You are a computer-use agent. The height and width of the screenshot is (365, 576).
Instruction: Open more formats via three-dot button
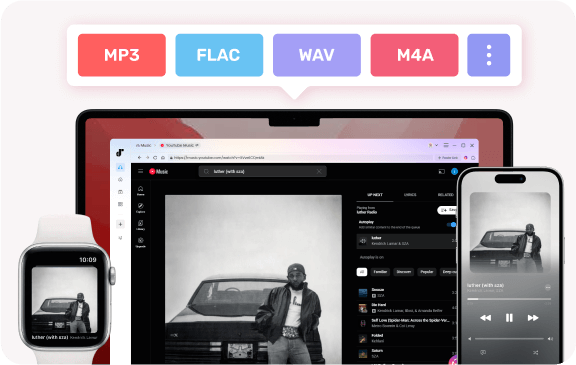point(489,55)
